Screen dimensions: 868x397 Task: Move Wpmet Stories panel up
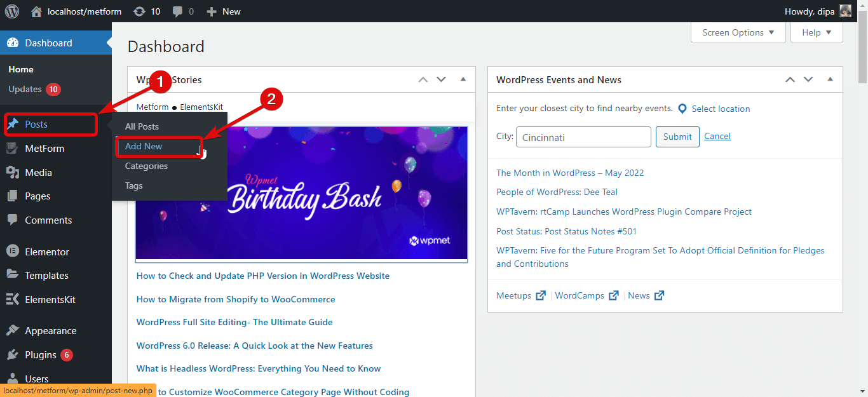pyautogui.click(x=423, y=80)
